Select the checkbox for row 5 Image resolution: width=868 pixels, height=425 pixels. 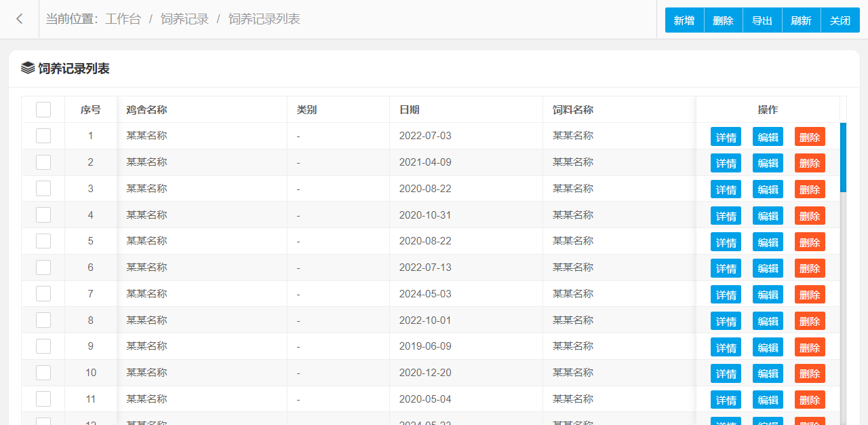43,241
